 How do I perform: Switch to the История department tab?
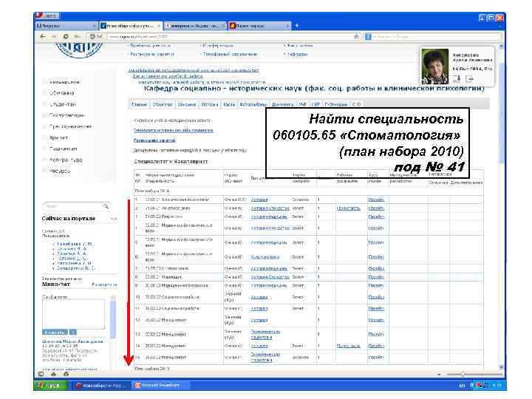click(x=210, y=104)
